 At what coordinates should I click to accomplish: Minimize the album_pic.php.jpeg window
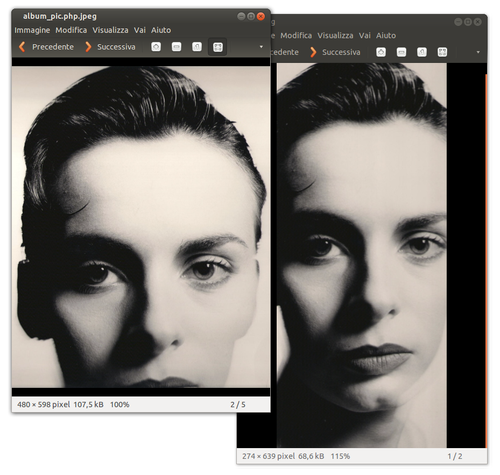241,16
